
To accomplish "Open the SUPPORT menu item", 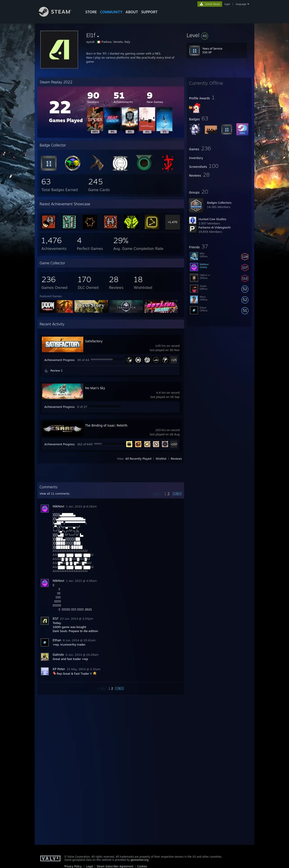I will pos(149,12).
